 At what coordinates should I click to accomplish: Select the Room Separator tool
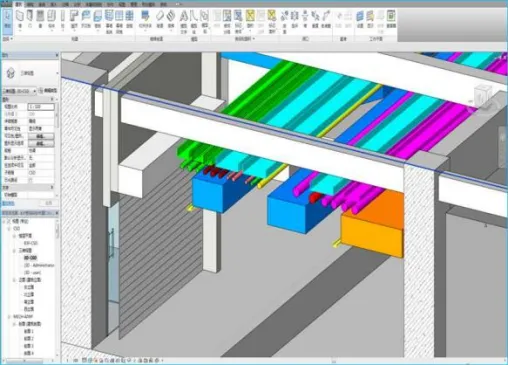point(227,21)
